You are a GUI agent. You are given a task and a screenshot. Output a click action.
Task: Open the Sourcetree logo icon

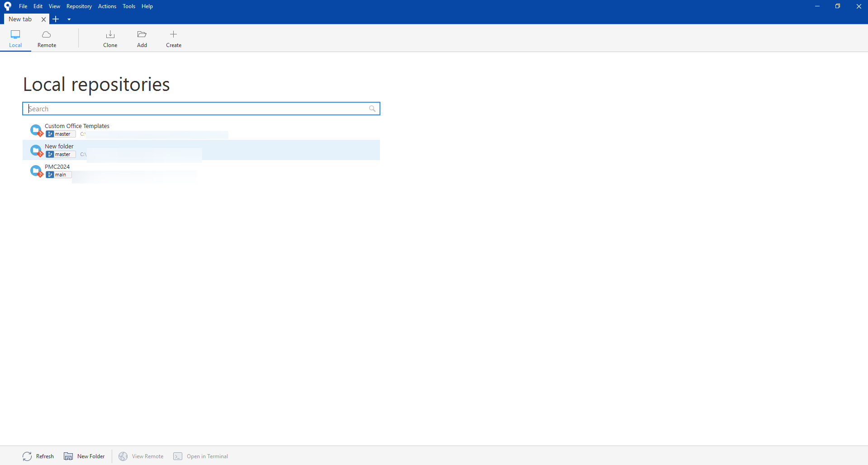(8, 6)
